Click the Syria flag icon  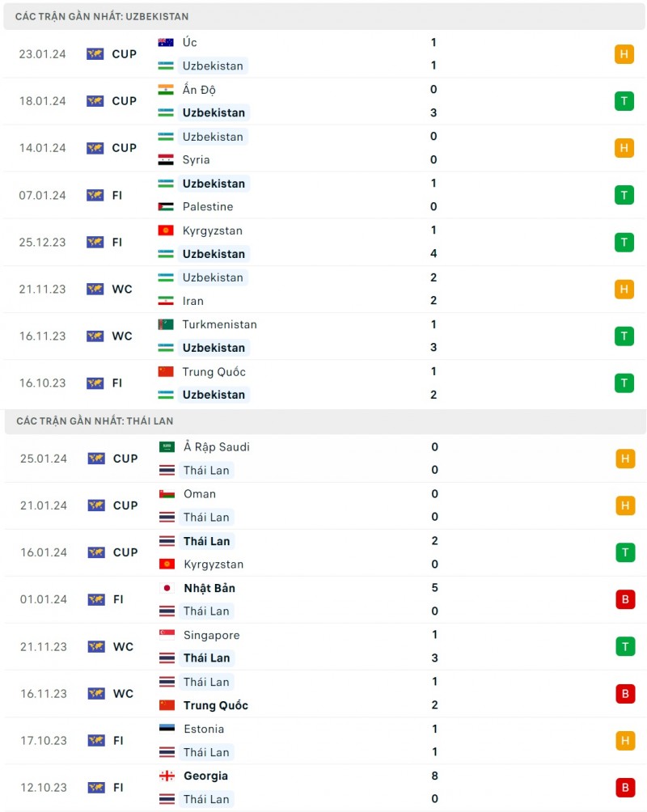pyautogui.click(x=166, y=159)
